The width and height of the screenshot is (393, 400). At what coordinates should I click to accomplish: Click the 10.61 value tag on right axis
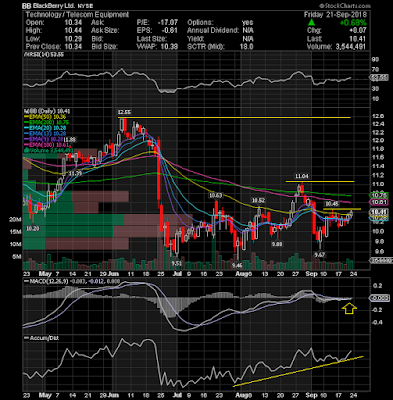pos(378,202)
